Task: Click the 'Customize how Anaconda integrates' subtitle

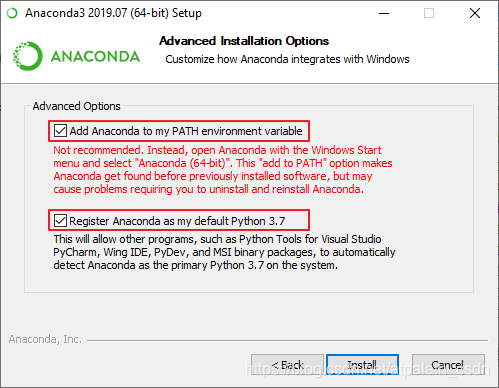Action: click(287, 59)
